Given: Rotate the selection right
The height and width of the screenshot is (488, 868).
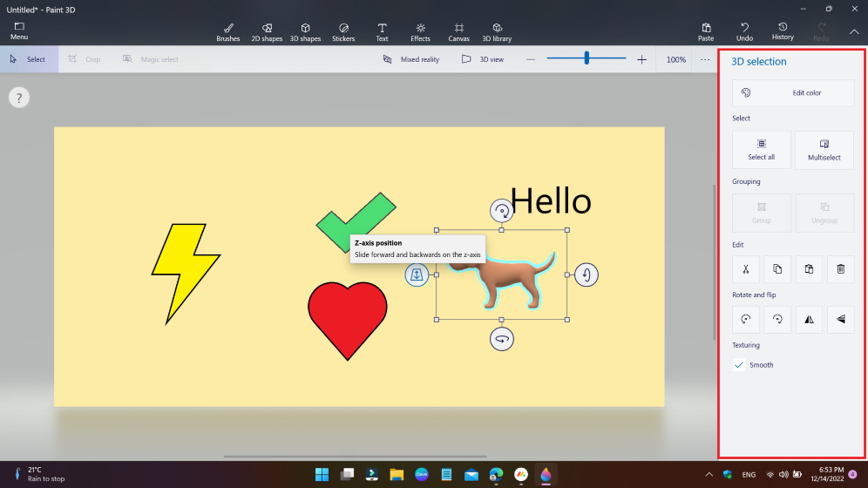Looking at the screenshot, I should [x=777, y=319].
